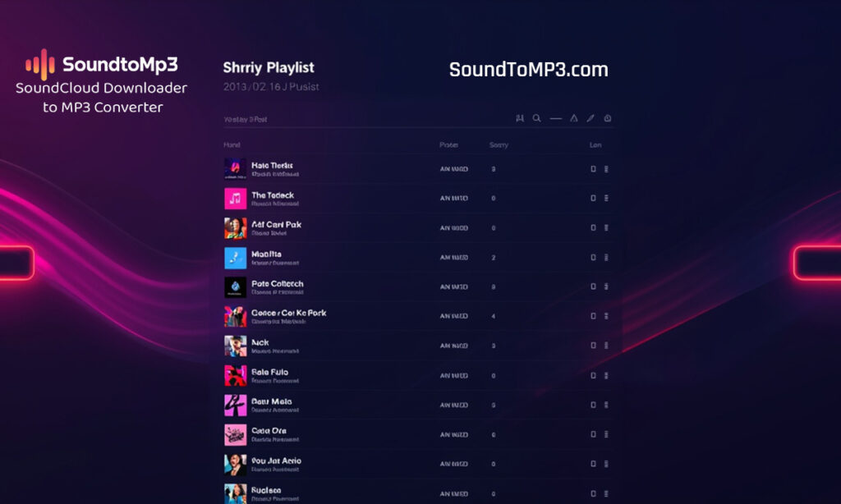Expand options menu for "Cata Ora" row
841x504 pixels.
(606, 435)
